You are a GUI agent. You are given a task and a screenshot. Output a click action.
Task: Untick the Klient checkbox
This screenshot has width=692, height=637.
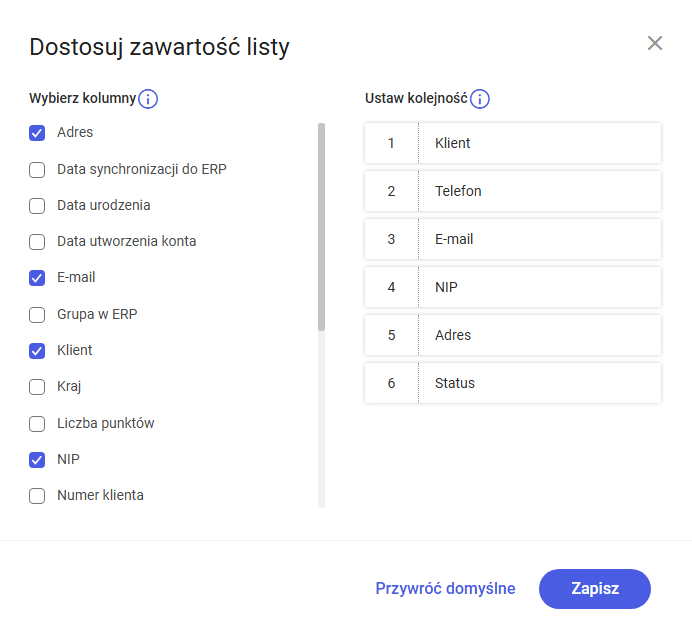pyautogui.click(x=37, y=351)
